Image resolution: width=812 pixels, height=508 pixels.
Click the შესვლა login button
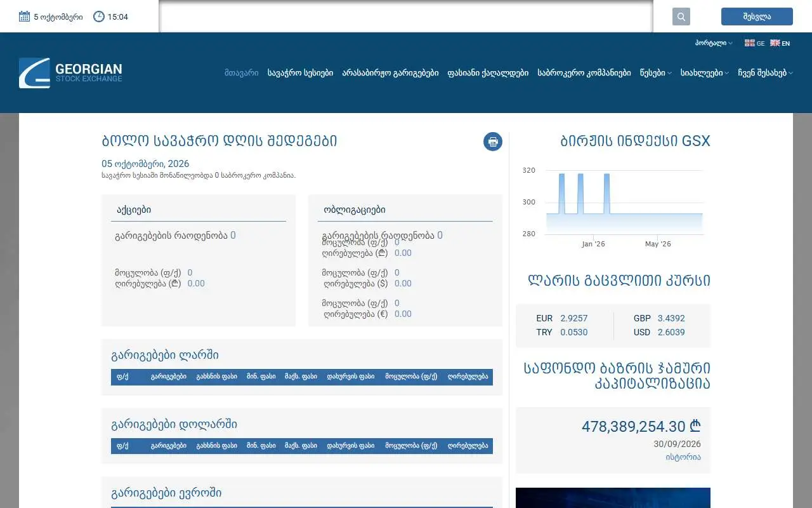click(757, 17)
